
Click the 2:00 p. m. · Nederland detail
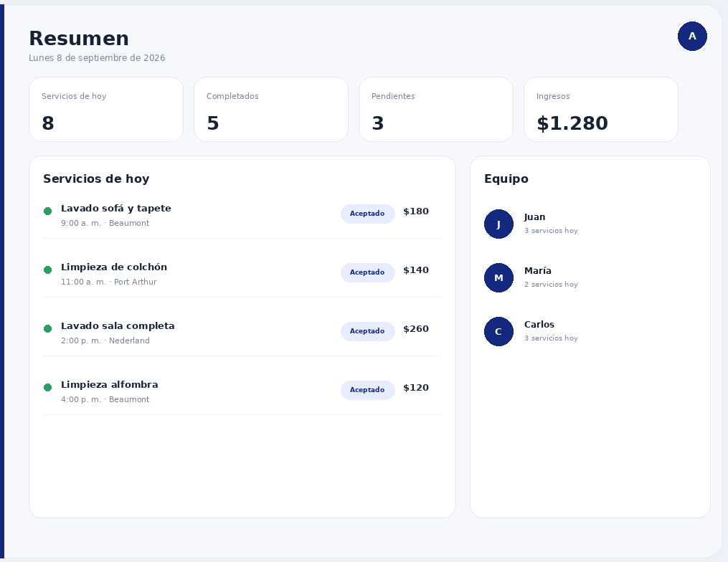[x=105, y=340]
